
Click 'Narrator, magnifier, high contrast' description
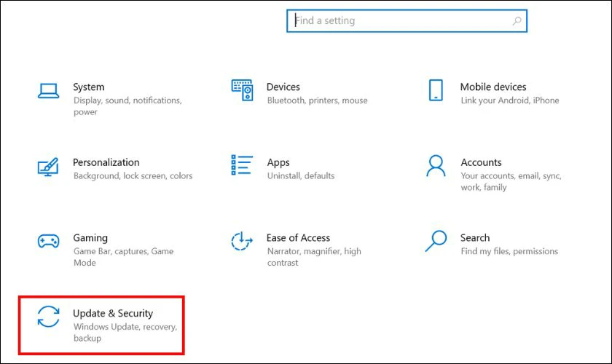[x=313, y=257]
